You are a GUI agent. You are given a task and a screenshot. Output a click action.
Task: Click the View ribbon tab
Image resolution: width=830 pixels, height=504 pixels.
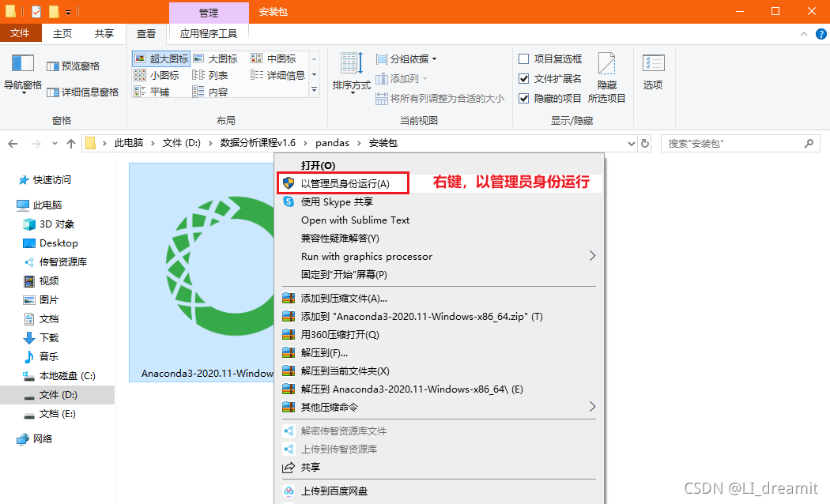146,34
